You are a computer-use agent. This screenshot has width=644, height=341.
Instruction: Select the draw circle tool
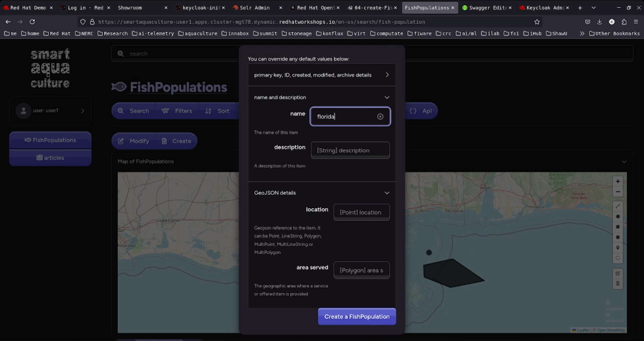(x=618, y=237)
